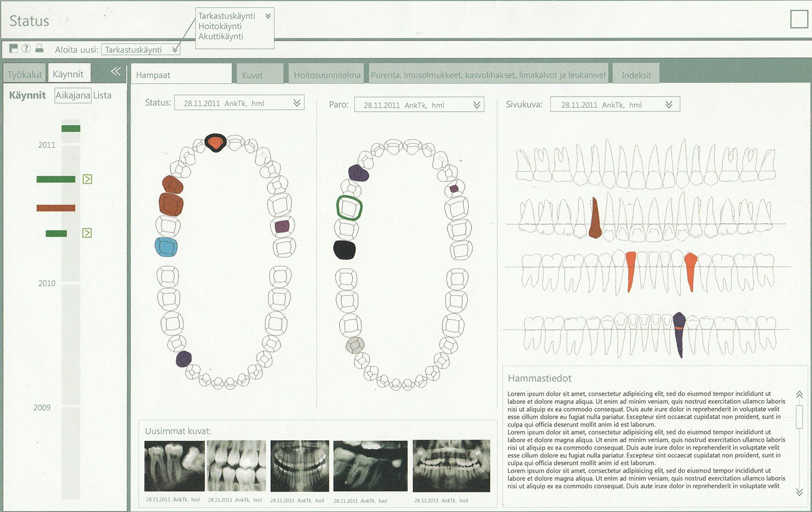
Task: Click the arrow icon next to the lower green visit bar
Action: tap(87, 233)
